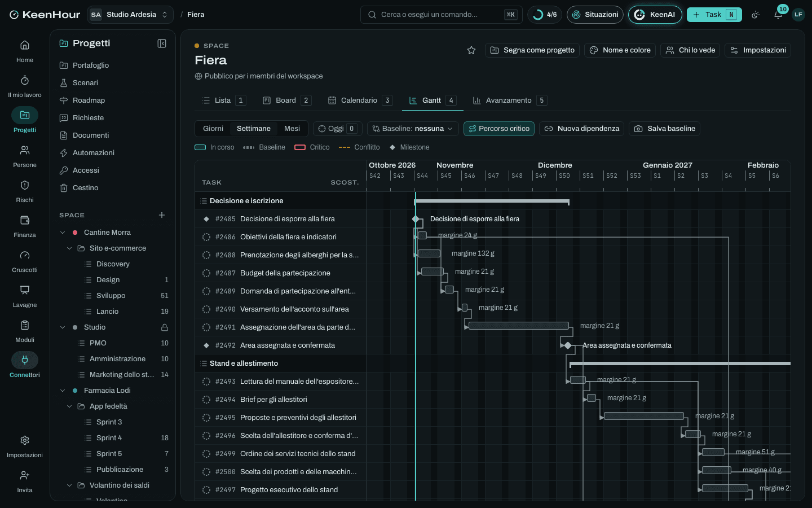Switch timeline scale to Mesi

[292, 129]
